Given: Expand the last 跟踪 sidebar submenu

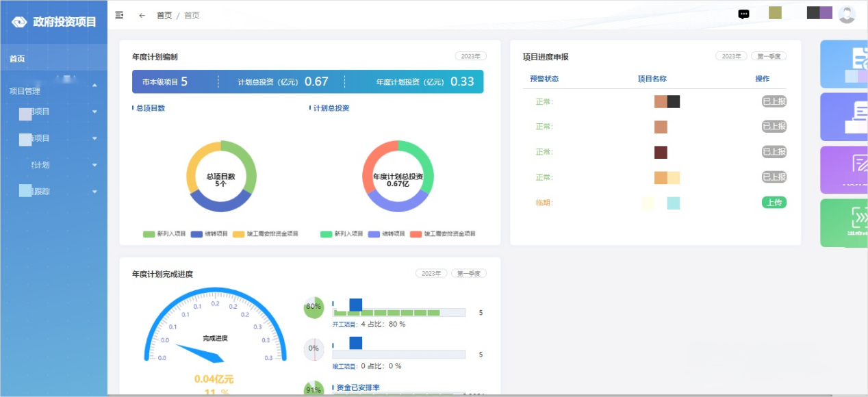Looking at the screenshot, I should 42,191.
